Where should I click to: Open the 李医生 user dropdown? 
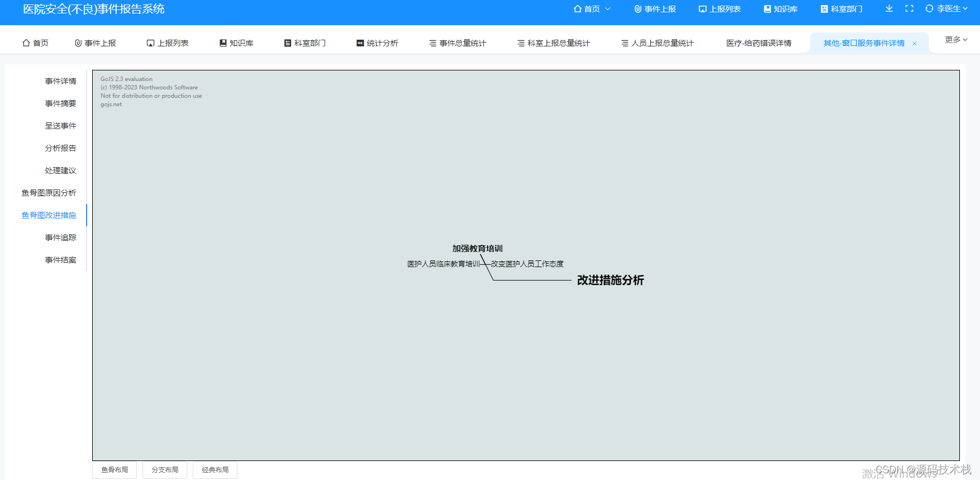pos(952,9)
